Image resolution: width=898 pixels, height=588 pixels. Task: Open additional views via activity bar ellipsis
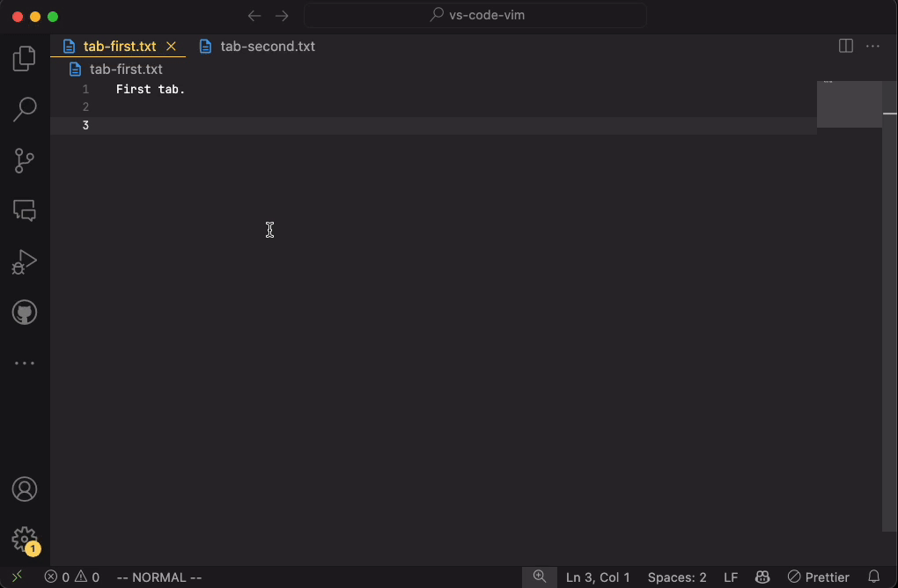[24, 363]
